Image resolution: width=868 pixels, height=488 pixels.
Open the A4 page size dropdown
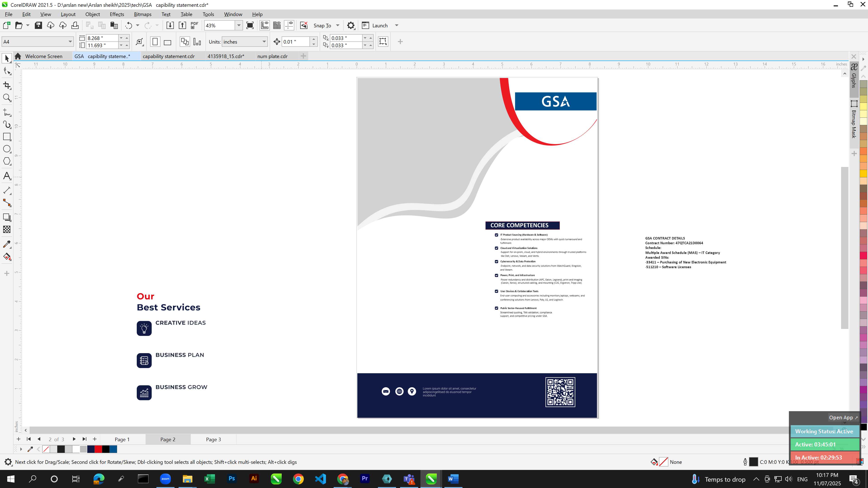pyautogui.click(x=70, y=42)
